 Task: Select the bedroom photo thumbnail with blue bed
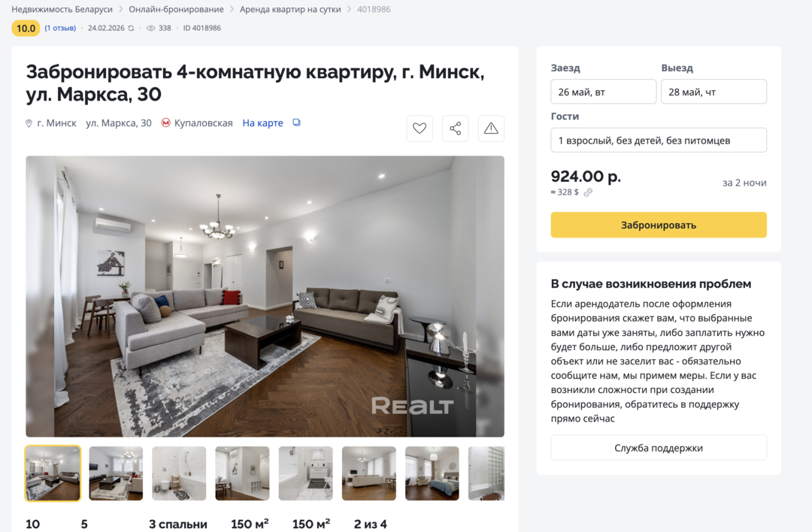[x=432, y=473]
